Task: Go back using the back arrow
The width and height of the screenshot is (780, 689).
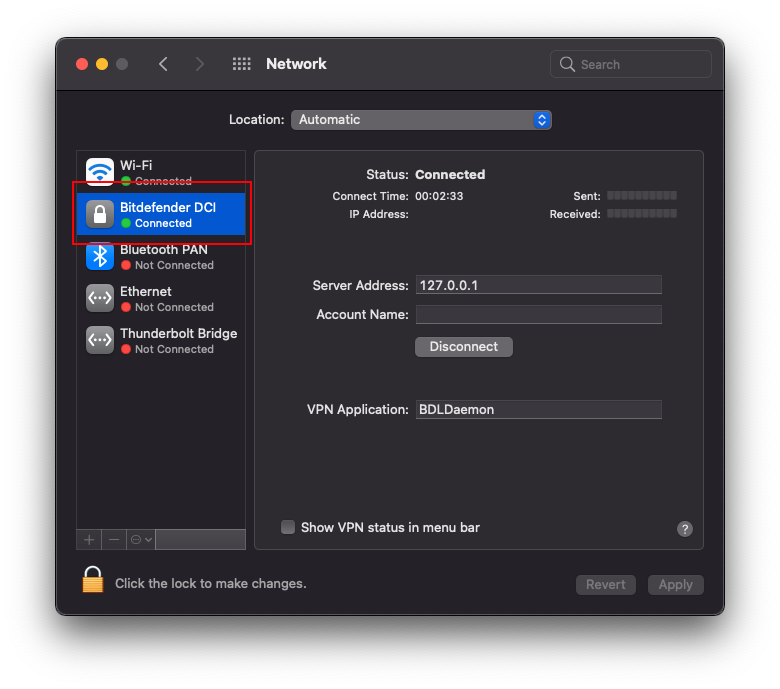Action: (x=163, y=64)
